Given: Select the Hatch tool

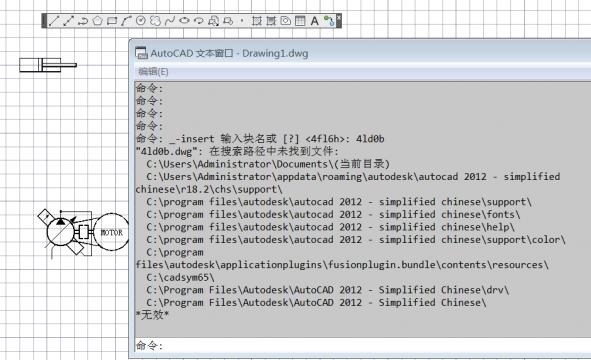Looking at the screenshot, I should point(257,21).
